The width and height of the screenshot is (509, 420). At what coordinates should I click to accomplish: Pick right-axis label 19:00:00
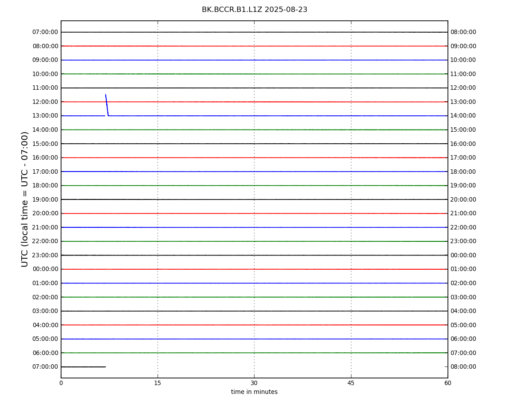(x=463, y=186)
